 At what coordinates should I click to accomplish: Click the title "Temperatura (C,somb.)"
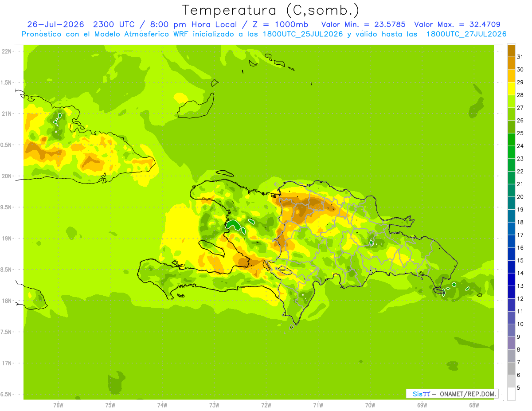271,10
